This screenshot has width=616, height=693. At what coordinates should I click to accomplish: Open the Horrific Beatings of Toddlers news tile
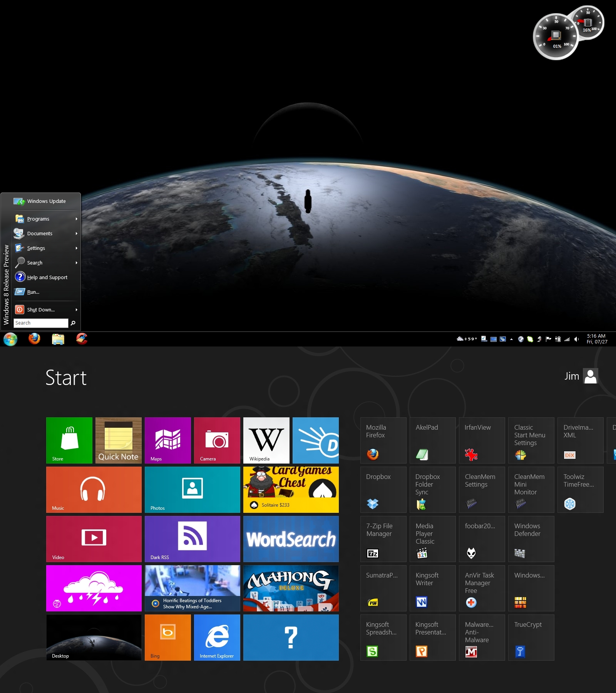click(x=192, y=588)
